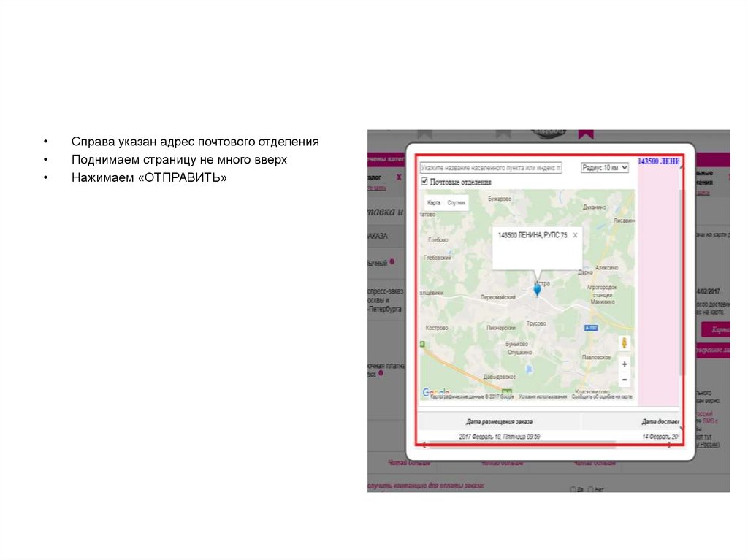Click the blue map marker pin
This screenshot has height=560, width=748.
pos(538,289)
